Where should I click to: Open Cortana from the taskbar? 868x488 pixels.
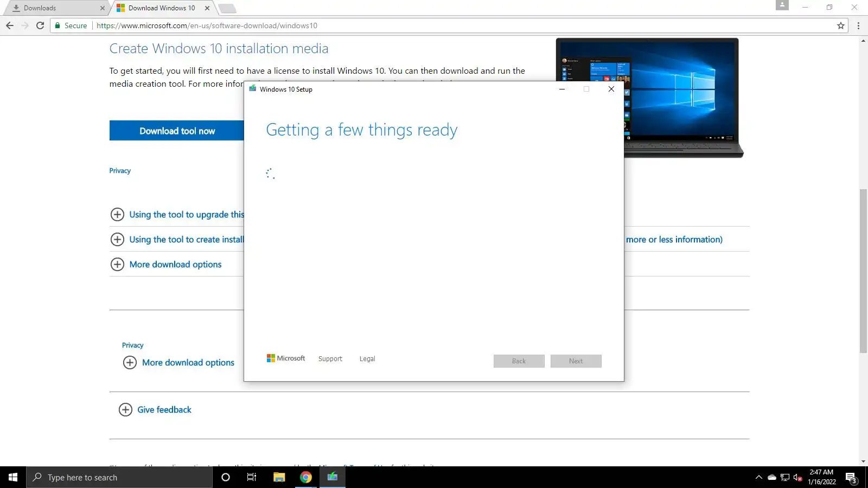coord(226,477)
